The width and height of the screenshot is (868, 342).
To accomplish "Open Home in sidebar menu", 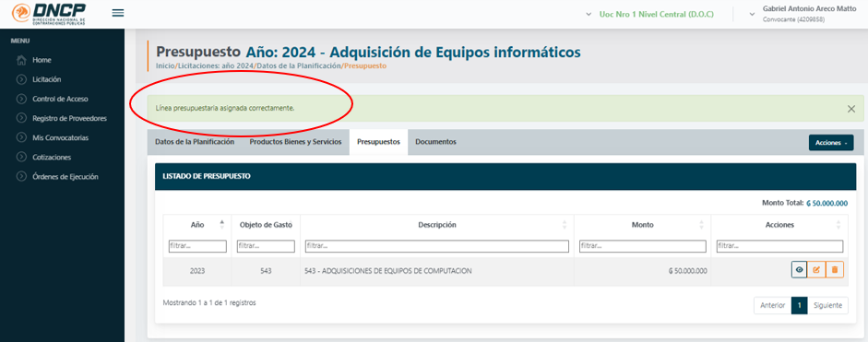I will pyautogui.click(x=42, y=60).
